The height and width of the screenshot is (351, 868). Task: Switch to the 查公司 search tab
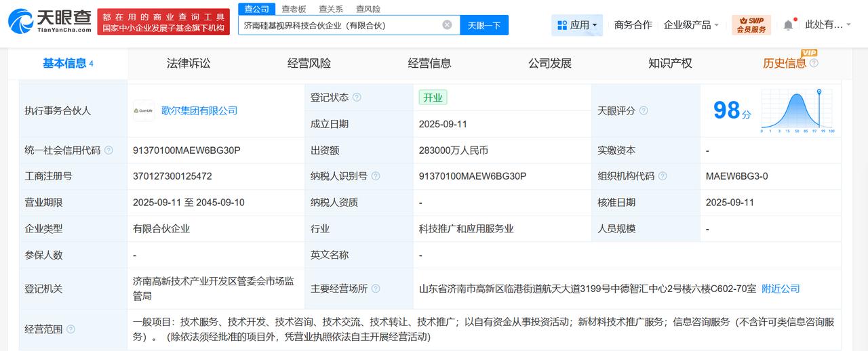[x=257, y=9]
